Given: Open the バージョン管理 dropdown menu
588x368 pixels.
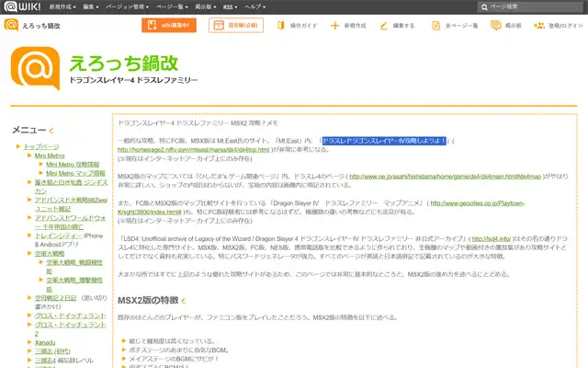Looking at the screenshot, I should 127,6.
